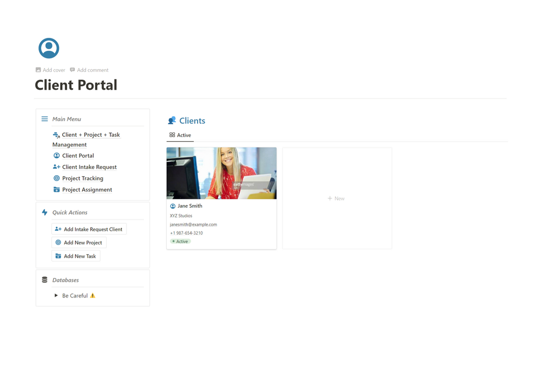Screen dimensions: 544x392
Task: Click the green Active status tag
Action: coord(180,242)
